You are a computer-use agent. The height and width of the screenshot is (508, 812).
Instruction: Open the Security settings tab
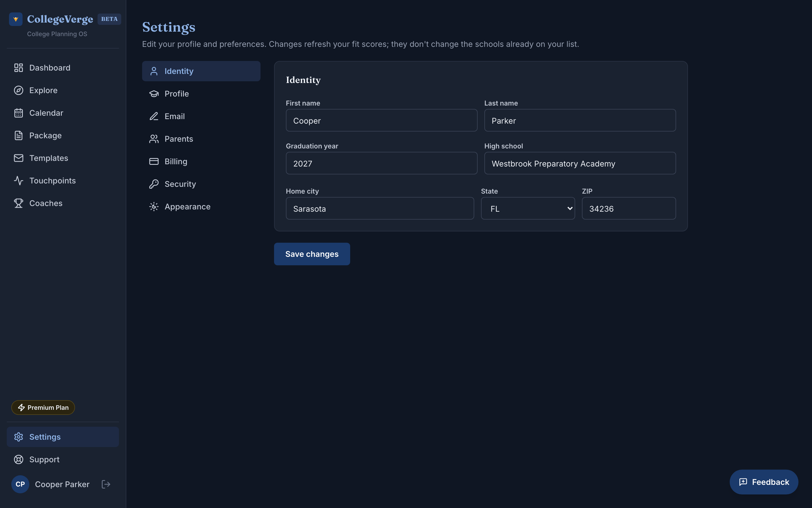pos(201,184)
